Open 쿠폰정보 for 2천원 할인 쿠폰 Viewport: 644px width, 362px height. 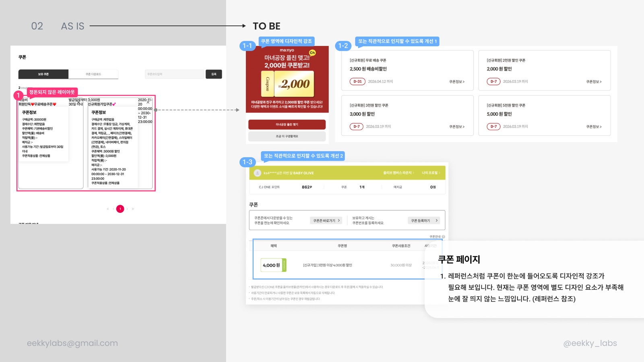click(x=594, y=82)
